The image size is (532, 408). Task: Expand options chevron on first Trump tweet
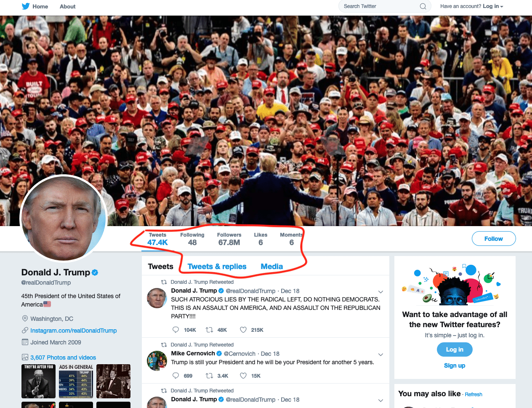(x=380, y=292)
